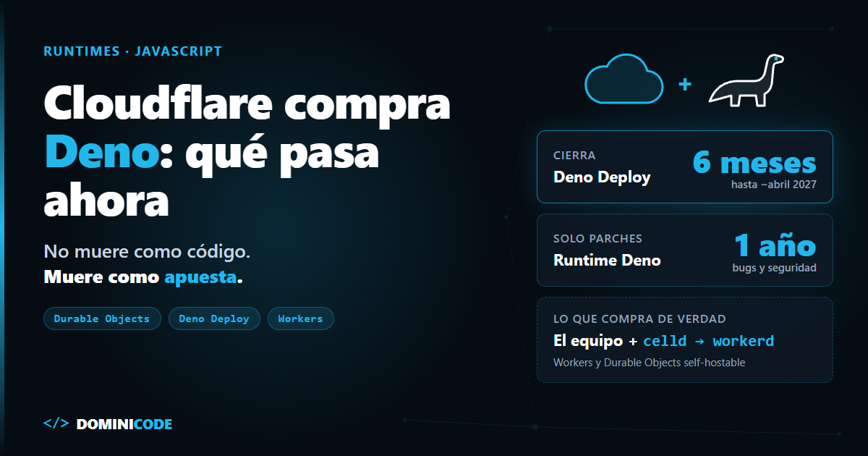Select the Workers tag pill
This screenshot has width=868, height=456.
300,318
